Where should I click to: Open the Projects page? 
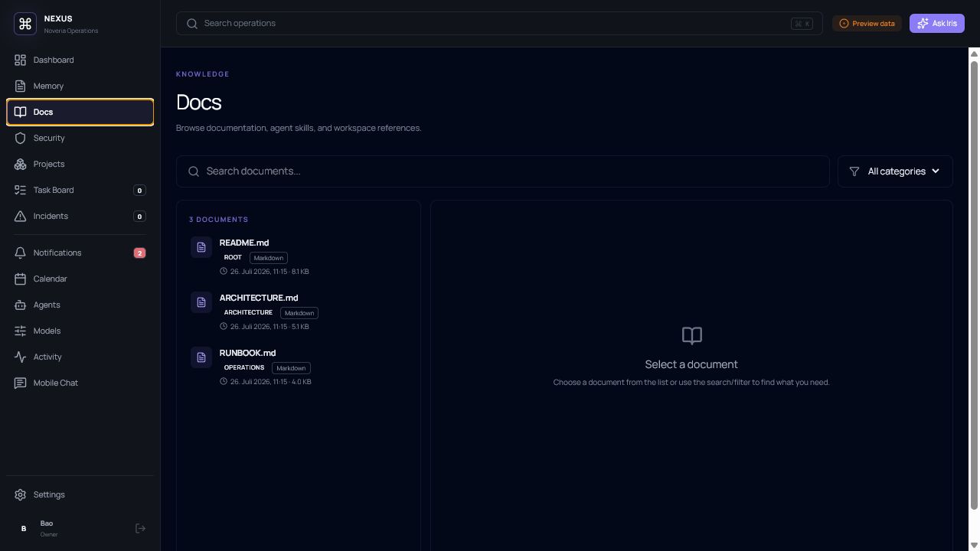tap(80, 164)
